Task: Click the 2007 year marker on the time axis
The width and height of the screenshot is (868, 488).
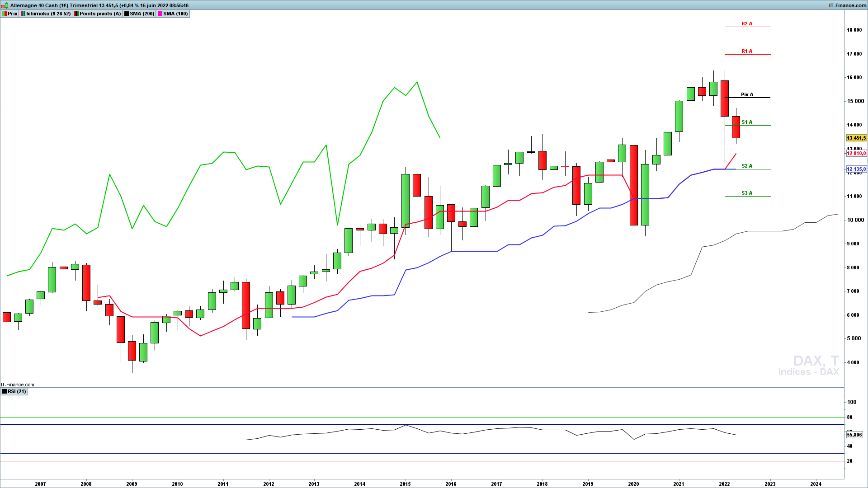Action: coord(40,484)
